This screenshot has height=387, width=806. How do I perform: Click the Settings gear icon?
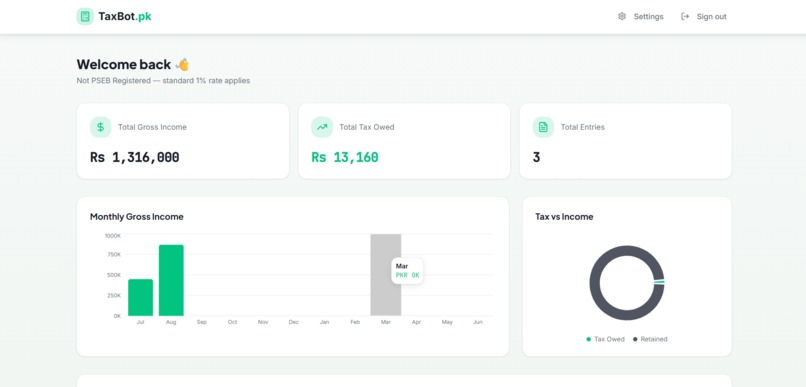click(622, 16)
